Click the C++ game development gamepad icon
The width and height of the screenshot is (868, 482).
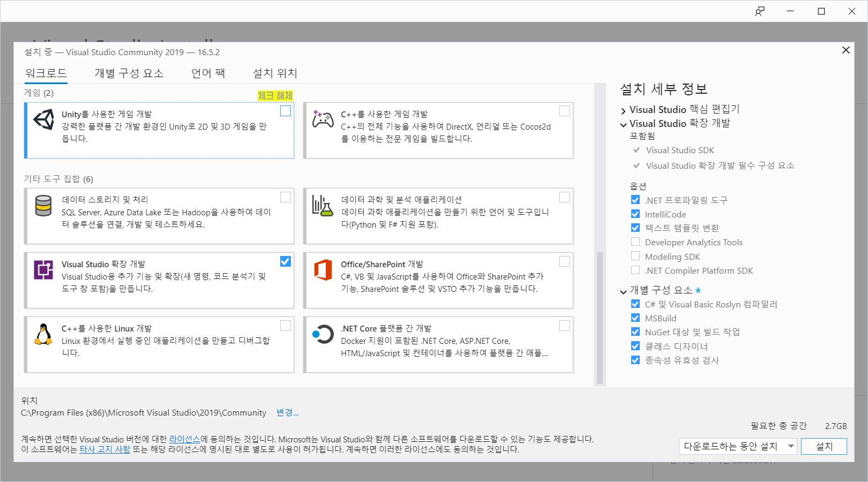point(323,119)
